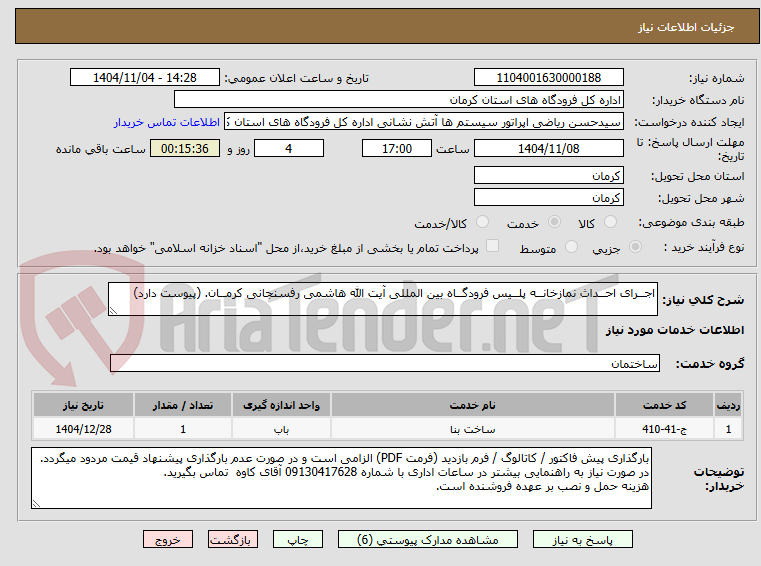This screenshot has width=761, height=566.
Task: Select the متوسط purchase type radio
Action: point(572,247)
